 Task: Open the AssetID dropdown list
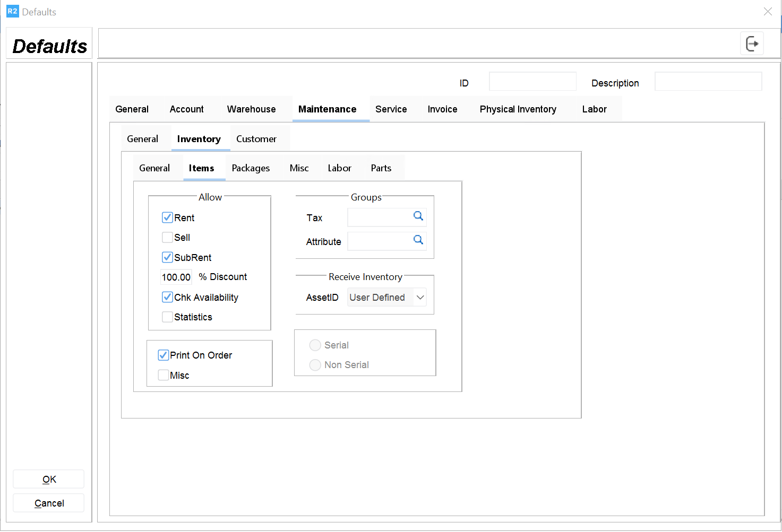(420, 298)
